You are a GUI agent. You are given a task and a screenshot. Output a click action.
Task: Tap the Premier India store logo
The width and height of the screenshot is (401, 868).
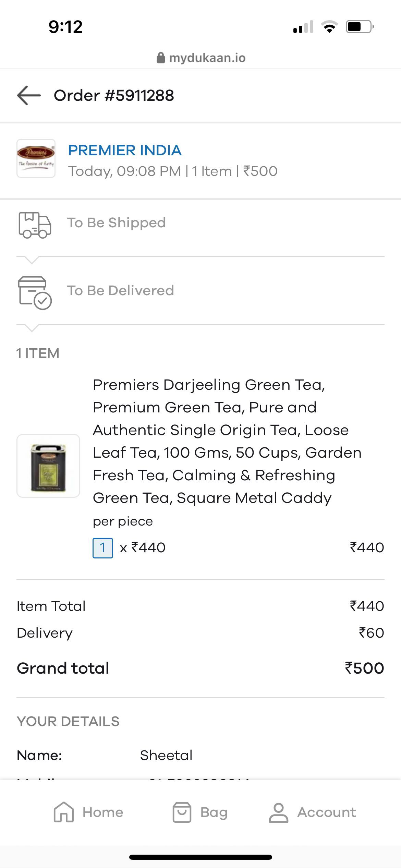36,158
